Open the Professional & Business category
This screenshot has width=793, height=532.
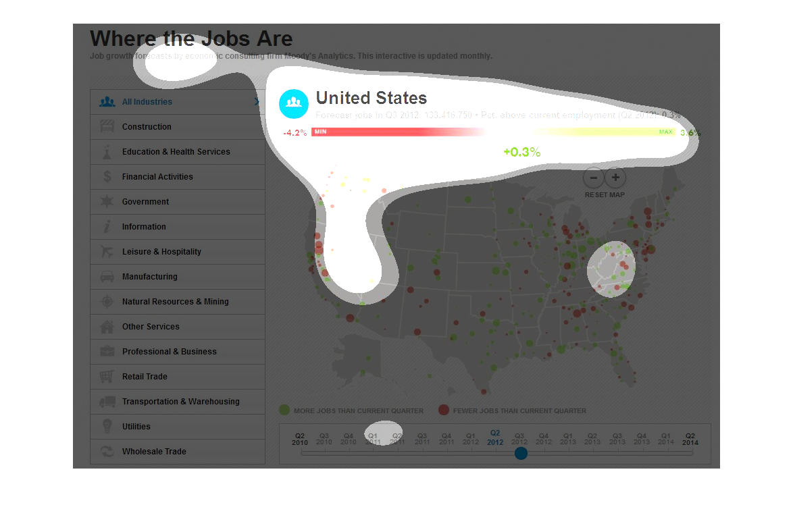169,352
